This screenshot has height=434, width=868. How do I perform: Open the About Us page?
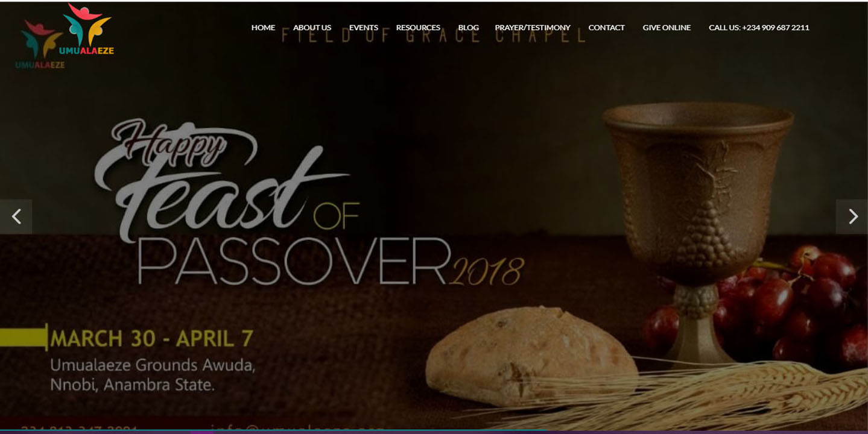tap(312, 28)
